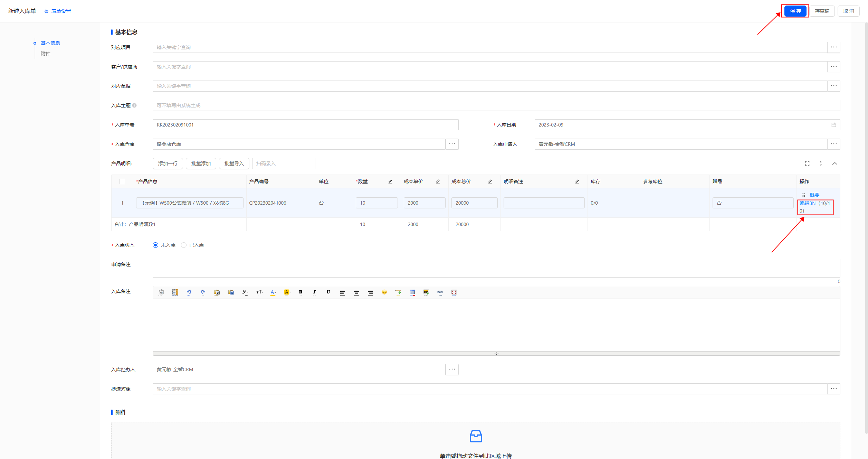Click the help icon next to 入库主题
The image size is (868, 459).
(x=134, y=105)
